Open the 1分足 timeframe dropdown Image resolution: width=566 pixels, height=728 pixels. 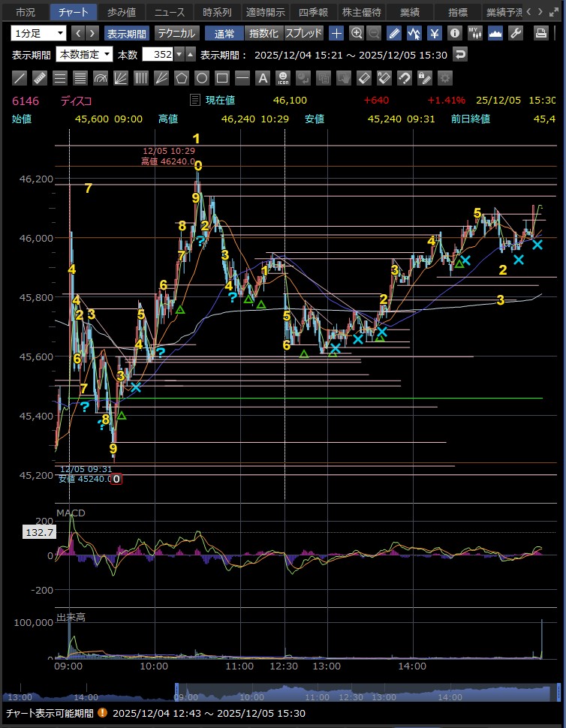38,33
